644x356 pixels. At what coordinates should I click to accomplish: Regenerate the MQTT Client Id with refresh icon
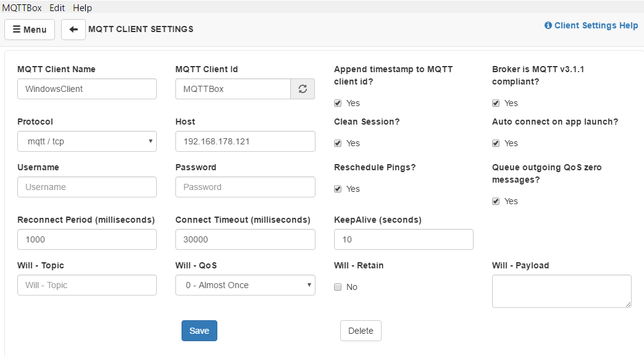tap(303, 89)
